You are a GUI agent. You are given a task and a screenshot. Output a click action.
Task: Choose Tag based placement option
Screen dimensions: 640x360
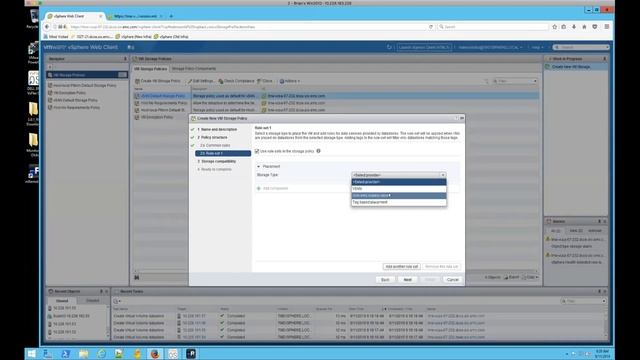point(398,202)
